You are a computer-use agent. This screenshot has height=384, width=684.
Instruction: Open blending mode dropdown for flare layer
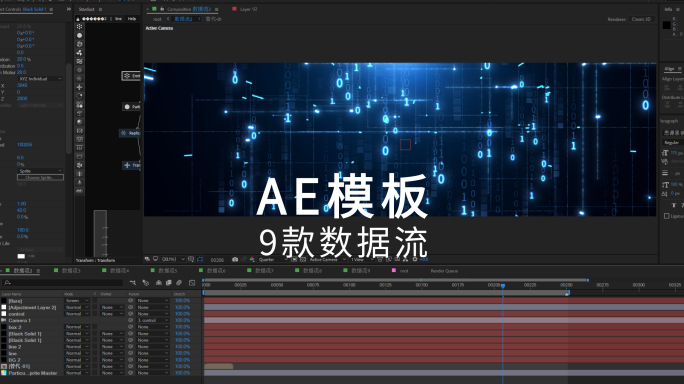[x=77, y=301]
